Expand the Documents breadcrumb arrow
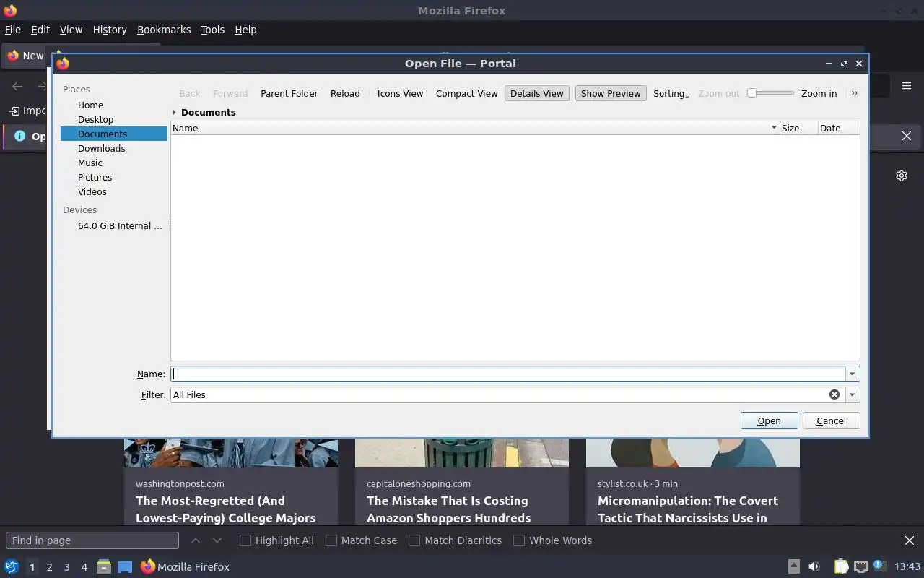The height and width of the screenshot is (578, 924). (x=175, y=112)
